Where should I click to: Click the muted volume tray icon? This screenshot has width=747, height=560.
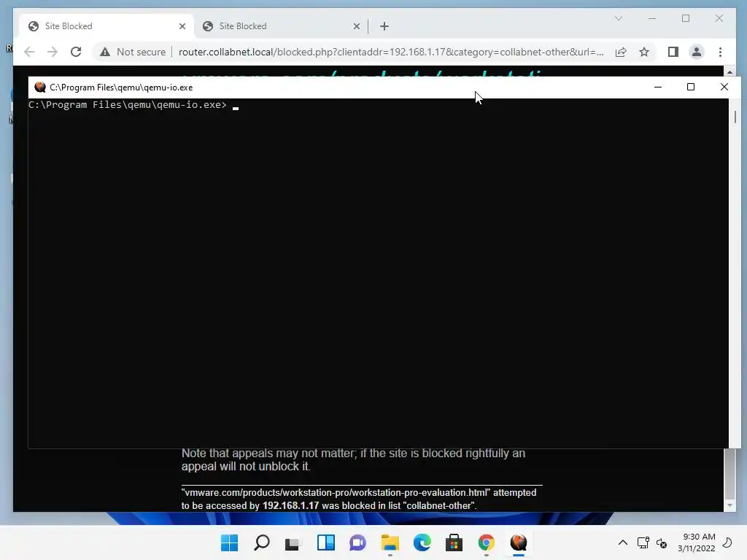662,542
